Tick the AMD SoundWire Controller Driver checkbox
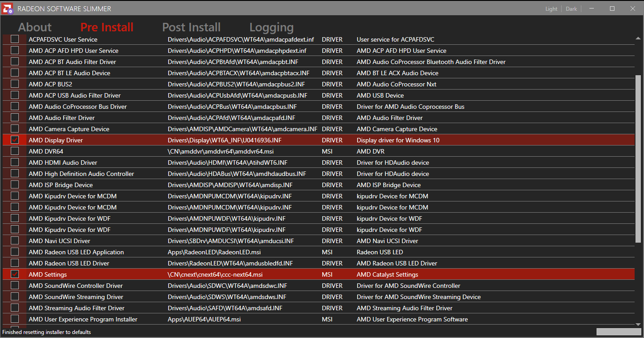This screenshot has width=644, height=338. click(15, 285)
